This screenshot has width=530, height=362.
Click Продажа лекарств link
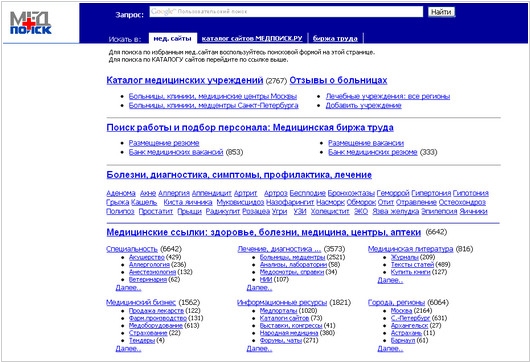tap(156, 311)
